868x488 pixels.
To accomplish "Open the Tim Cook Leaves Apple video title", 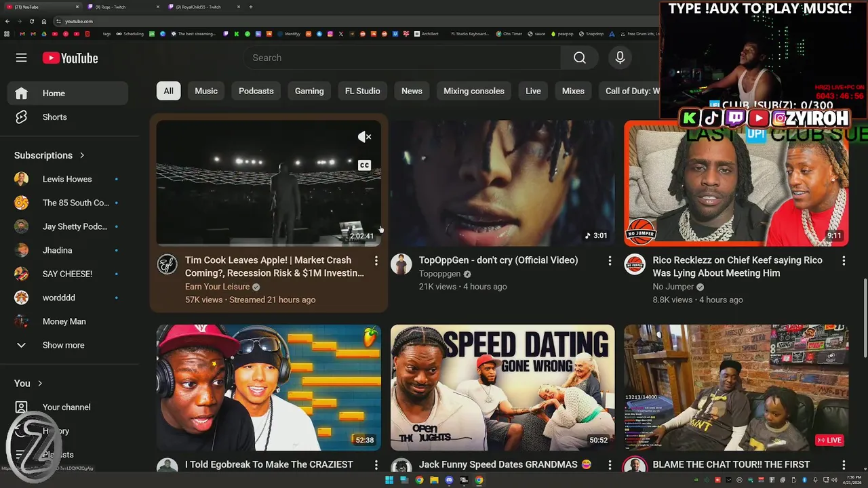I will (275, 266).
